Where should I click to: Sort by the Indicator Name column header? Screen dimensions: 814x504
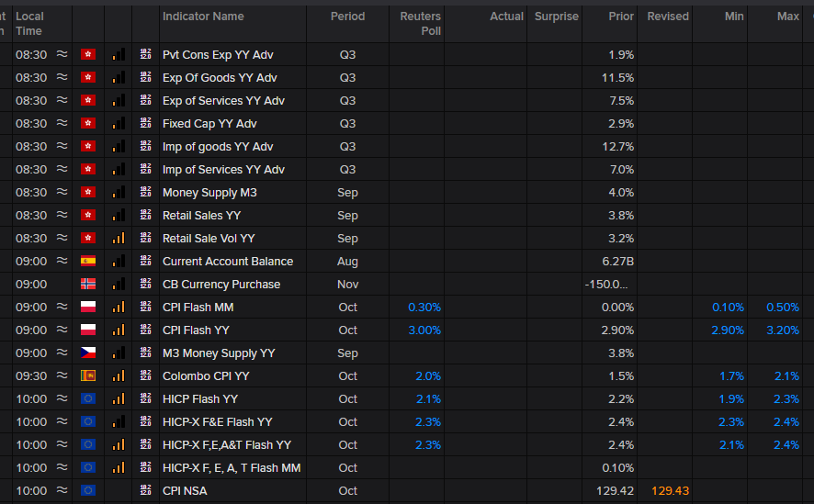pos(203,17)
